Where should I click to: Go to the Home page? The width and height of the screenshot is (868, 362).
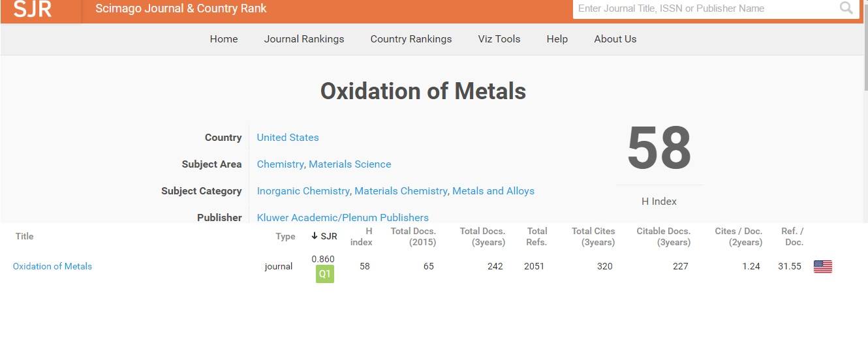point(224,39)
